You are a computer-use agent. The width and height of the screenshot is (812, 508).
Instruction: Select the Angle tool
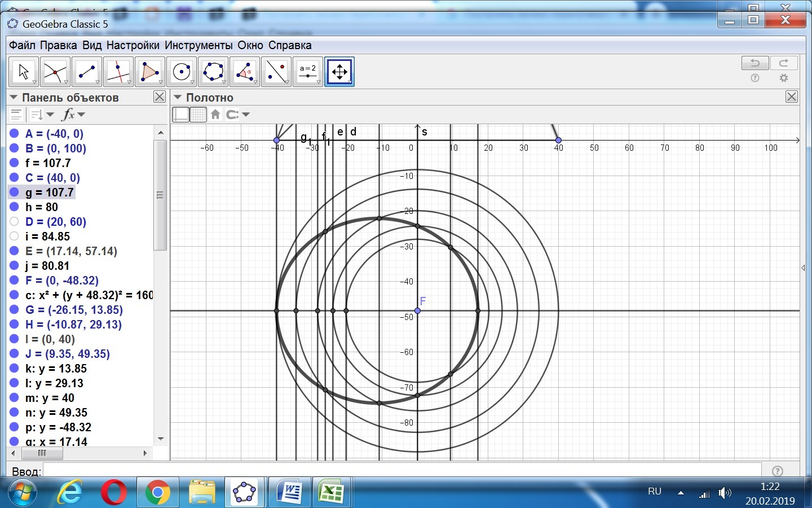click(244, 72)
